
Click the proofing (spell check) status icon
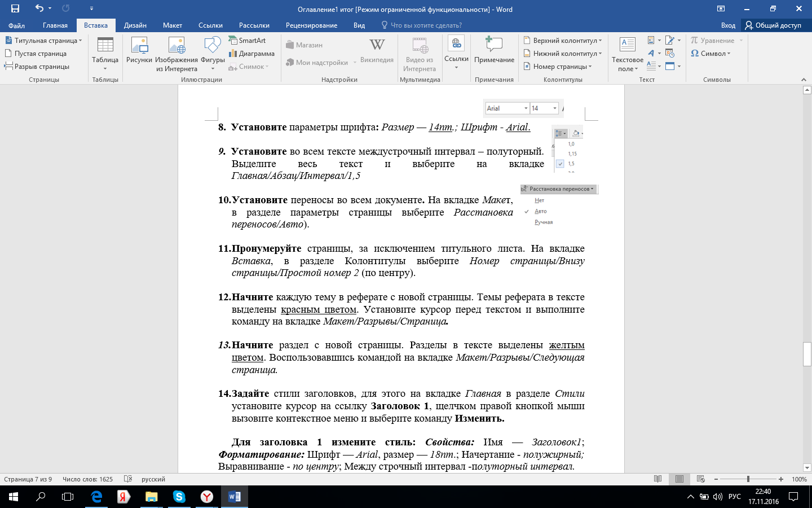[x=128, y=479]
